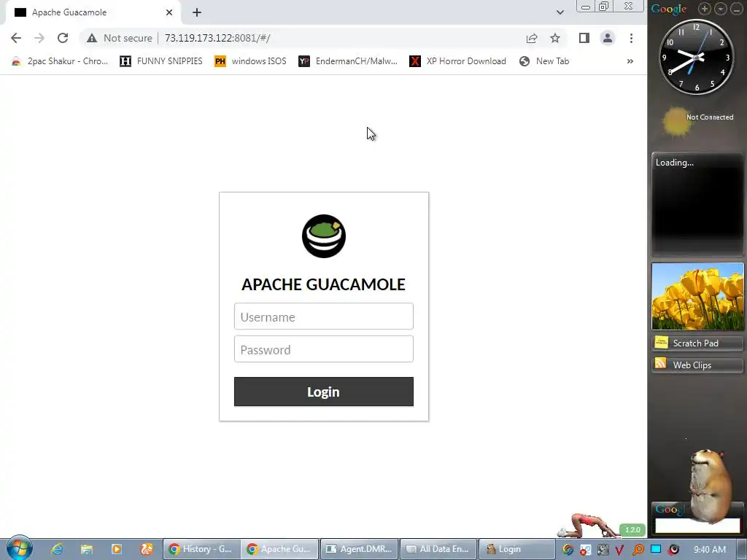Close the Apache Guacamole tab
Image resolution: width=747 pixels, height=560 pixels.
point(169,12)
